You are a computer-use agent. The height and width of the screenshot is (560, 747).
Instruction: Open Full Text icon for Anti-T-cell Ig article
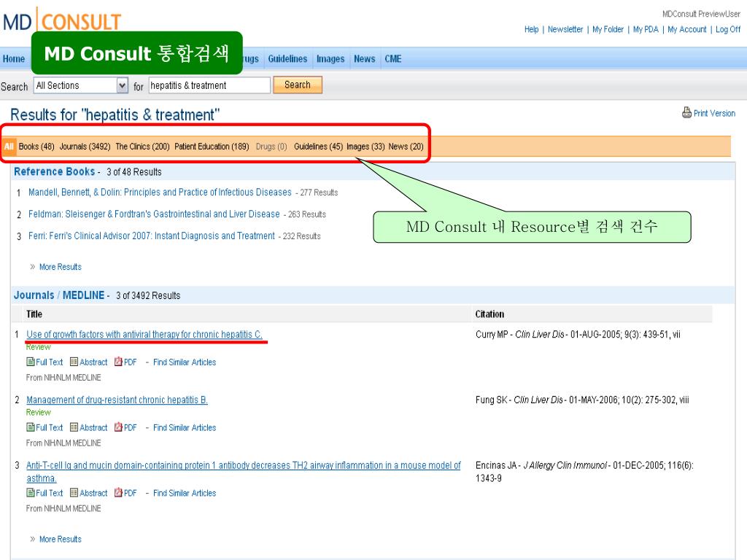31,492
